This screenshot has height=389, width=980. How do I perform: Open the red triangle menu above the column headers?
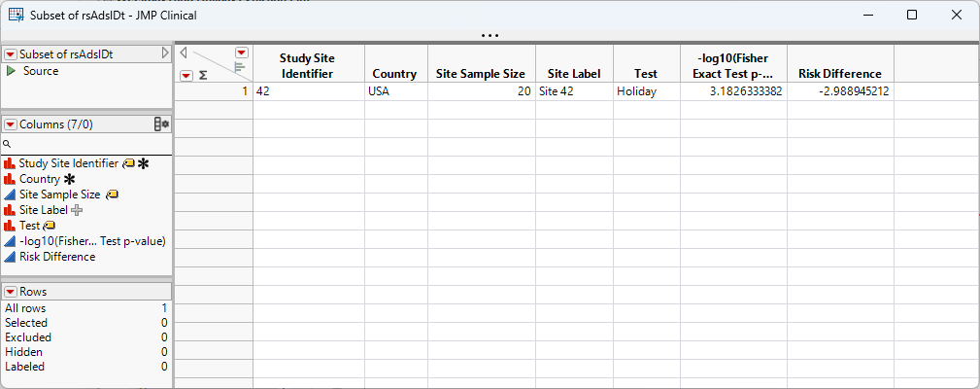click(x=242, y=52)
